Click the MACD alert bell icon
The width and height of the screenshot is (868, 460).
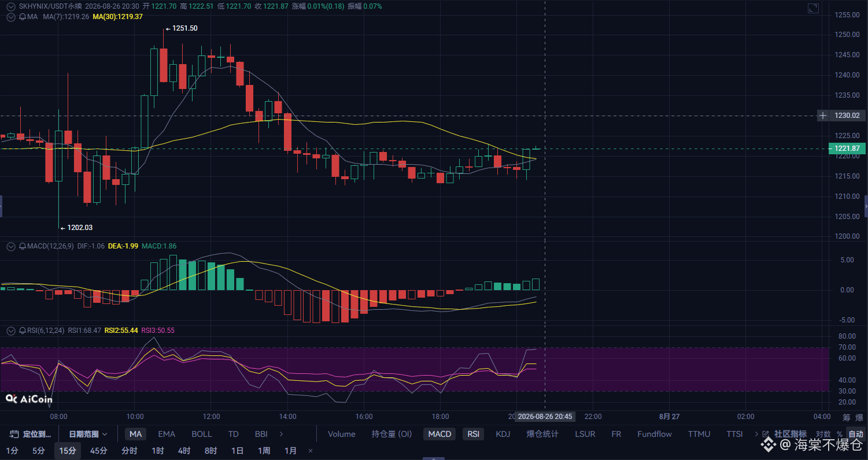(x=23, y=246)
